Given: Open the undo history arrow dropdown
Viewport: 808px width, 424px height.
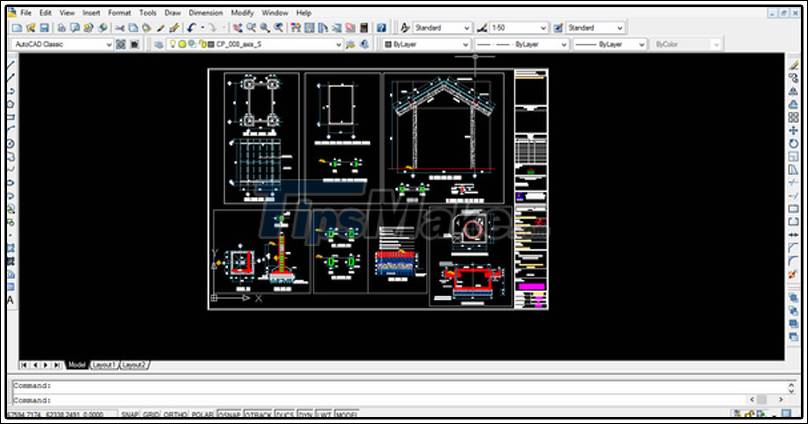Looking at the screenshot, I should point(203,28).
